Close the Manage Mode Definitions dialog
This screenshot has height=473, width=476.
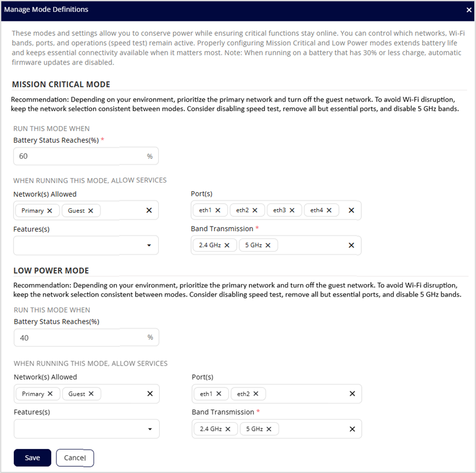point(469,10)
